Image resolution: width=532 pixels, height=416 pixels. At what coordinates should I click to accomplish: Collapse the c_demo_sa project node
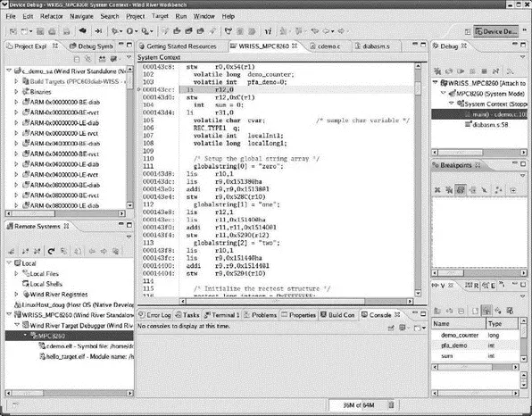click(9, 71)
